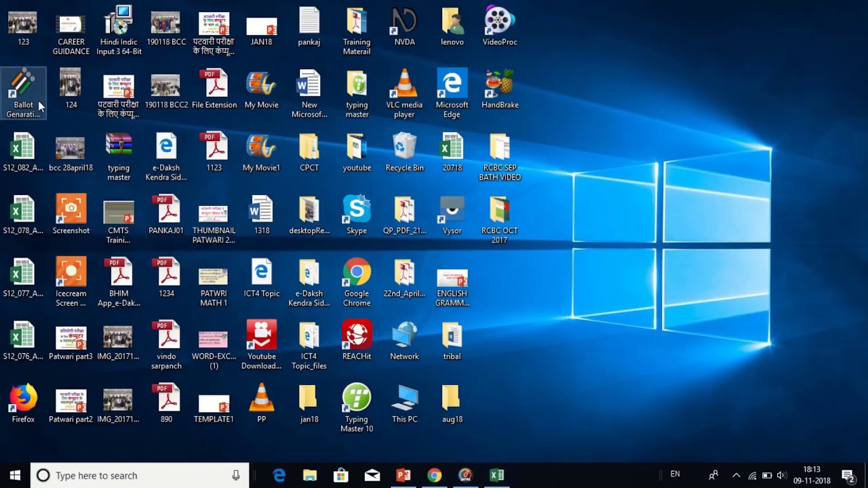
Task: Open the Action Center notifications
Action: pyautogui.click(x=848, y=475)
